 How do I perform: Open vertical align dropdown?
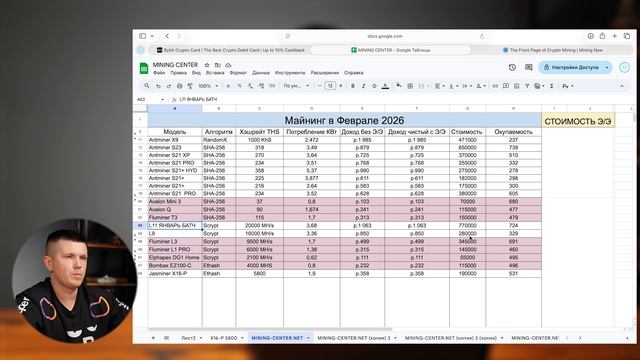(x=453, y=86)
